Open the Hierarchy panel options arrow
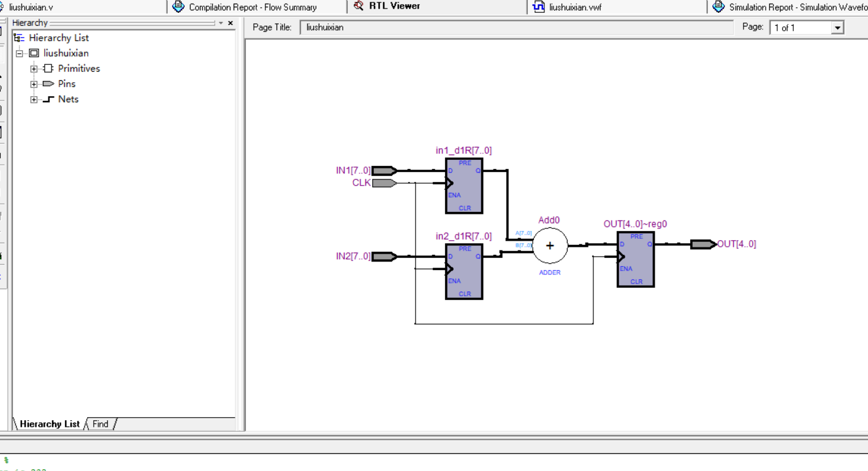The image size is (868, 471). click(x=221, y=23)
